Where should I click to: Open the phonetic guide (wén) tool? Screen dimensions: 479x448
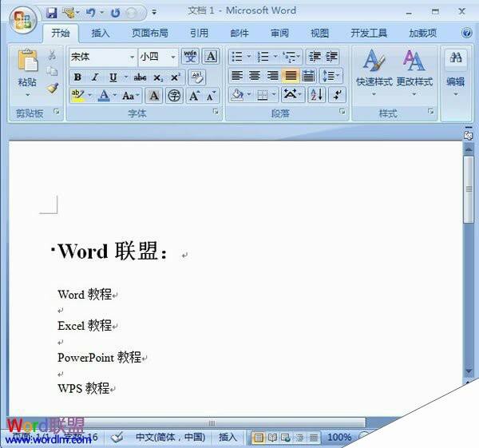pos(190,57)
